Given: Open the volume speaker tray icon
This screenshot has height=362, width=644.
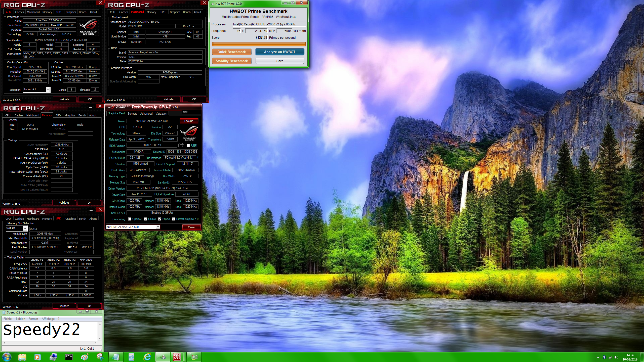Looking at the screenshot, I should point(616,357).
